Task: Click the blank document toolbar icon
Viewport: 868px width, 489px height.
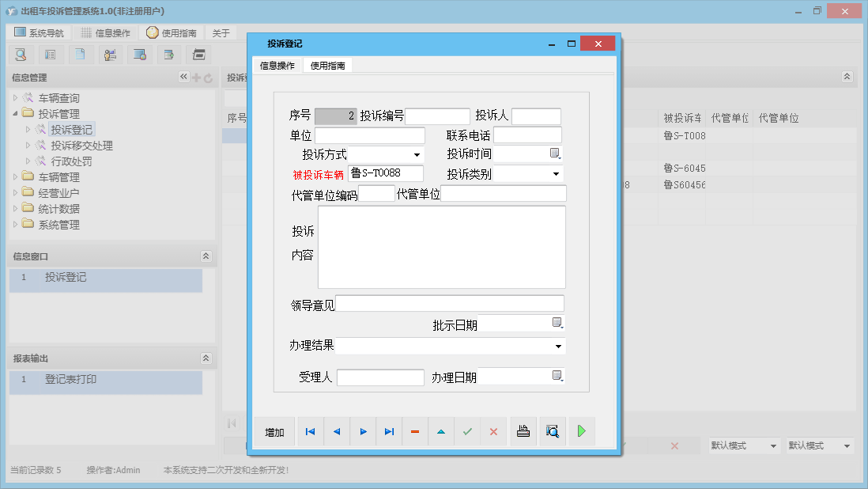Action: click(x=80, y=55)
